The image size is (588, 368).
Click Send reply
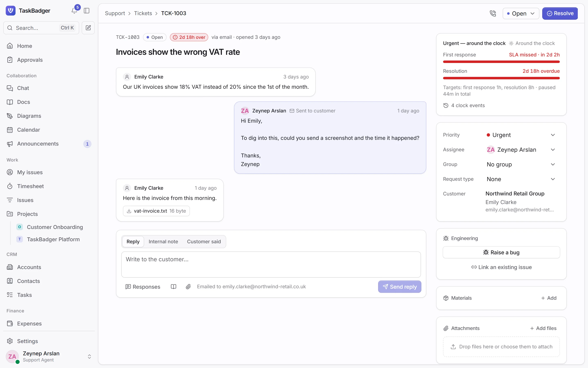400,287
